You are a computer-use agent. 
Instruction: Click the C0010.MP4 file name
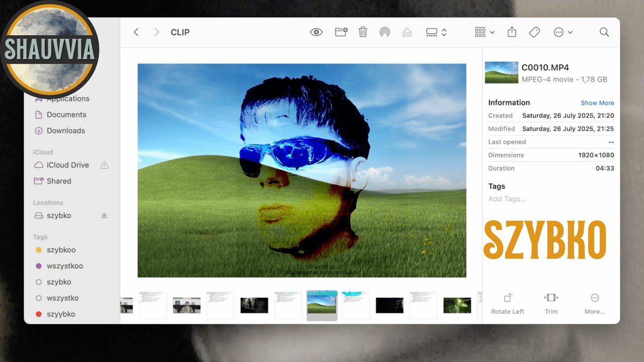pyautogui.click(x=545, y=67)
